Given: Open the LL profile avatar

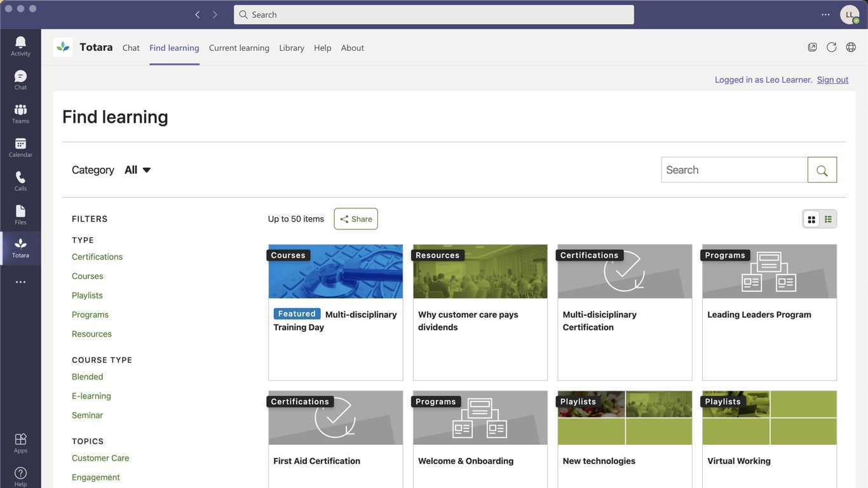Looking at the screenshot, I should 850,15.
